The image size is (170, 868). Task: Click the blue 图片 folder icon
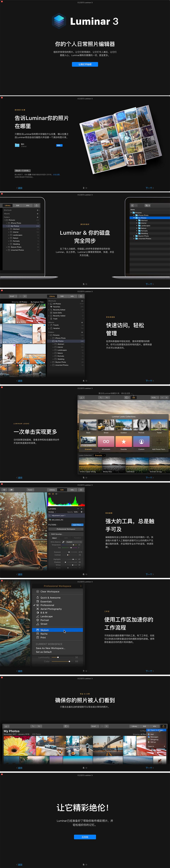coord(17,145)
